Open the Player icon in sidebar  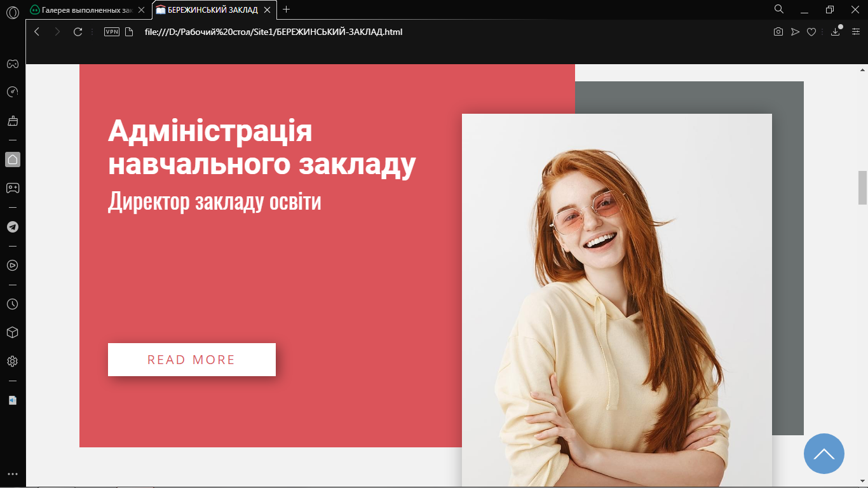pyautogui.click(x=12, y=265)
